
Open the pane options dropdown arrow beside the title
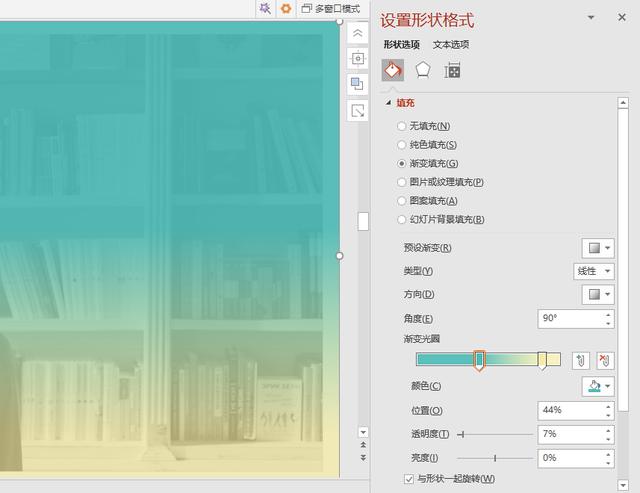pos(591,18)
